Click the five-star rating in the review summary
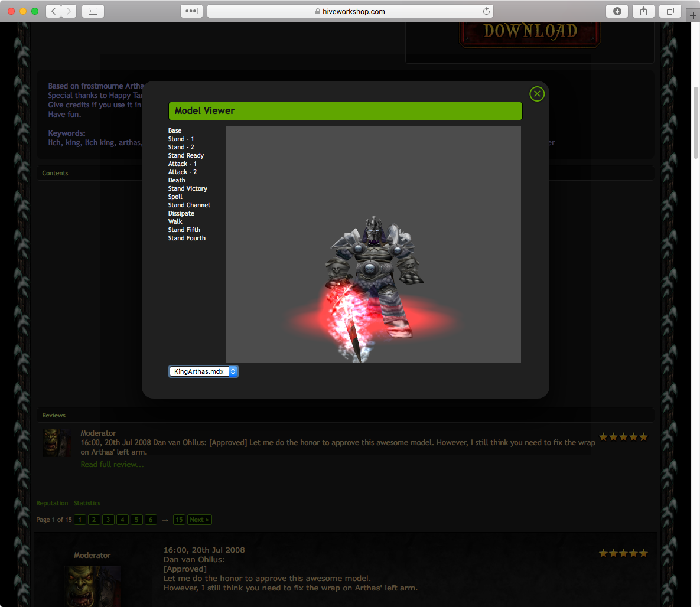Viewport: 700px width, 607px height. (623, 437)
